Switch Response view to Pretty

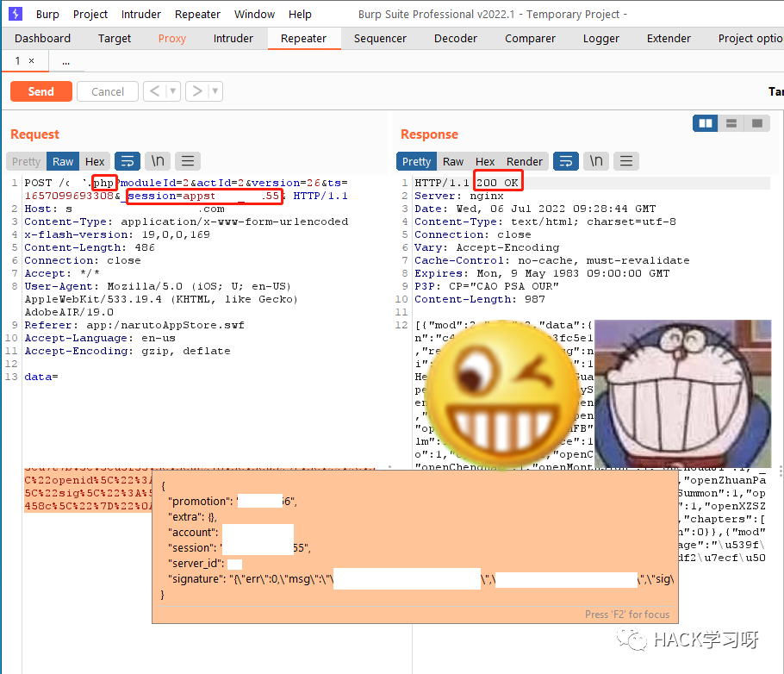pos(416,162)
